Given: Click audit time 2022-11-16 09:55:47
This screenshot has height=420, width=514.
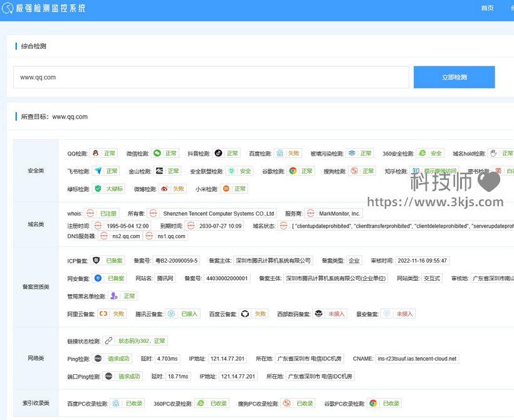Looking at the screenshot, I should pyautogui.click(x=422, y=261).
